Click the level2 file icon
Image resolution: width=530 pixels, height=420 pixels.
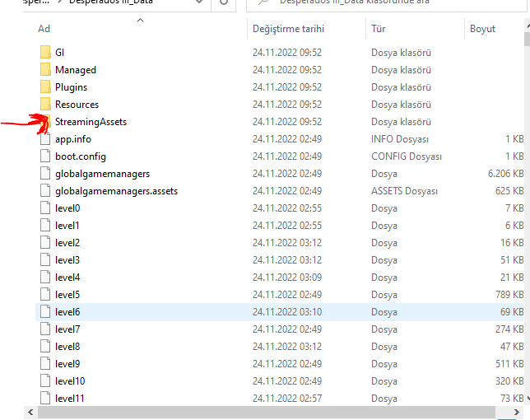point(45,242)
